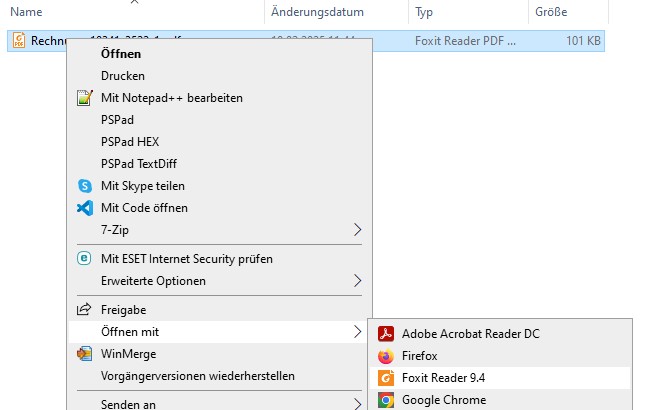Click the Foxit Reader 9.4 icon
Image resolution: width=651 pixels, height=410 pixels.
pyautogui.click(x=386, y=378)
